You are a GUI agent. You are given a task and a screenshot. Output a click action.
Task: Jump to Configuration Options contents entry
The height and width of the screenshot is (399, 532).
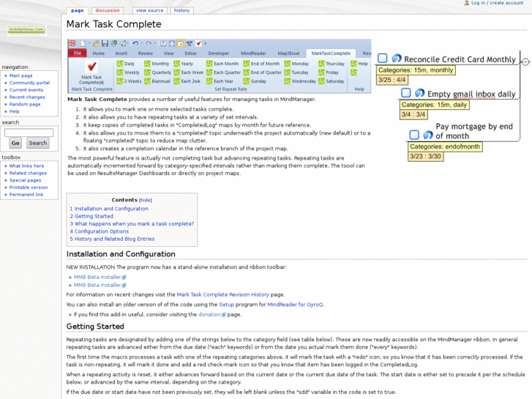click(x=100, y=231)
